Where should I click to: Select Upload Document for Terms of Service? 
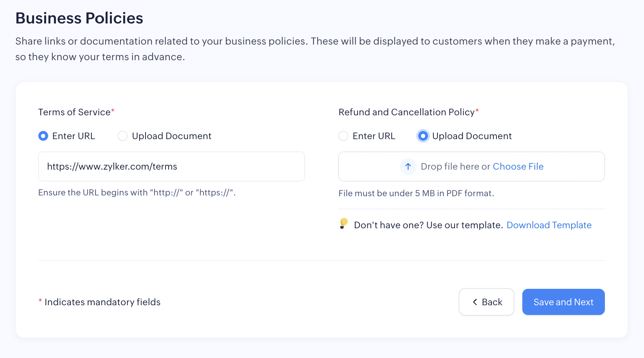[122, 136]
